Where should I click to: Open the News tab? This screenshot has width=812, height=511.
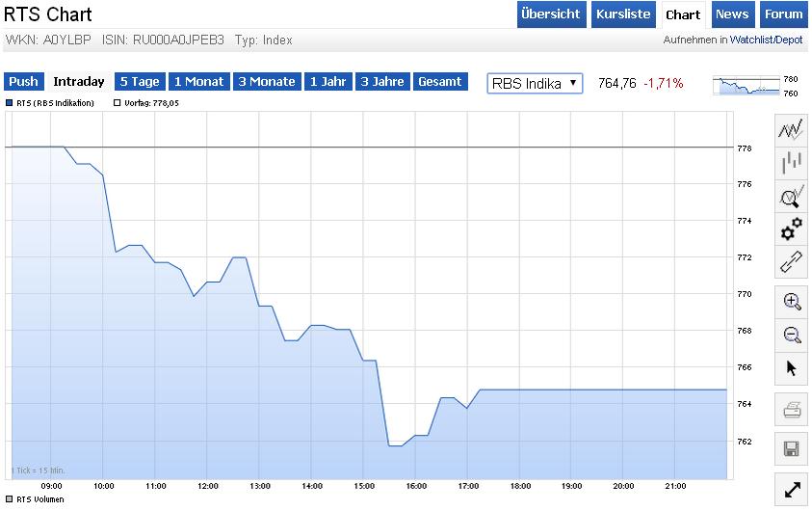point(732,14)
